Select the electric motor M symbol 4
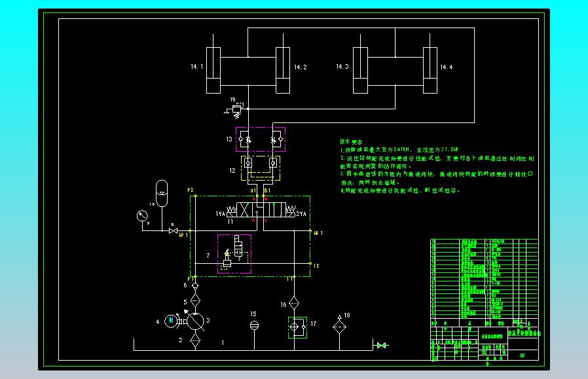Image resolution: width=588 pixels, height=379 pixels. pyautogui.click(x=171, y=320)
